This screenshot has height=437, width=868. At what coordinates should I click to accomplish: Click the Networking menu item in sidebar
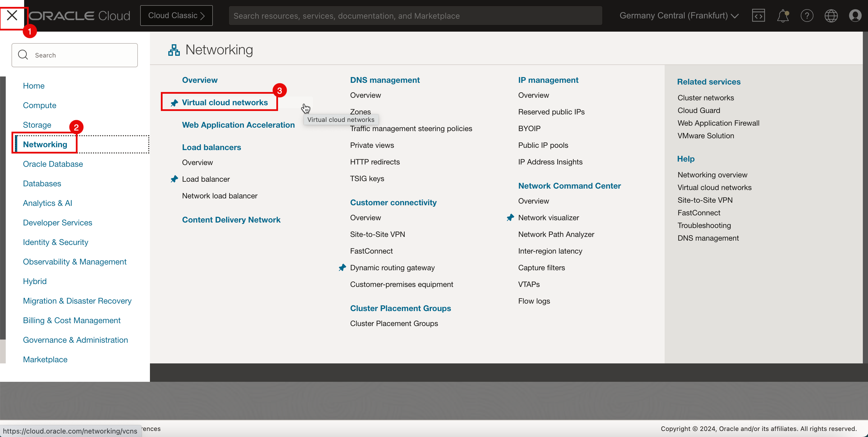click(45, 144)
